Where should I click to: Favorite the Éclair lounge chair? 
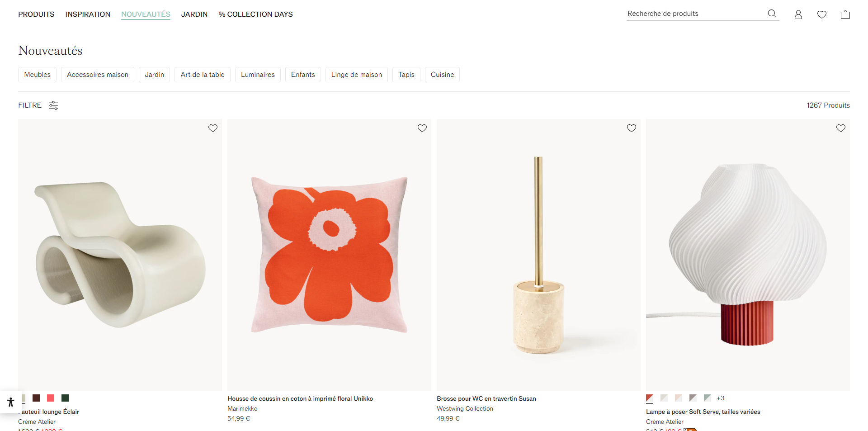(213, 128)
